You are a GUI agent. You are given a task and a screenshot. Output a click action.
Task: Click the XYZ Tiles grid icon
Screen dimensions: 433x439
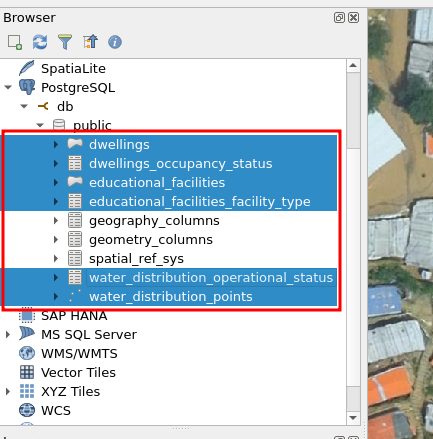click(27, 391)
